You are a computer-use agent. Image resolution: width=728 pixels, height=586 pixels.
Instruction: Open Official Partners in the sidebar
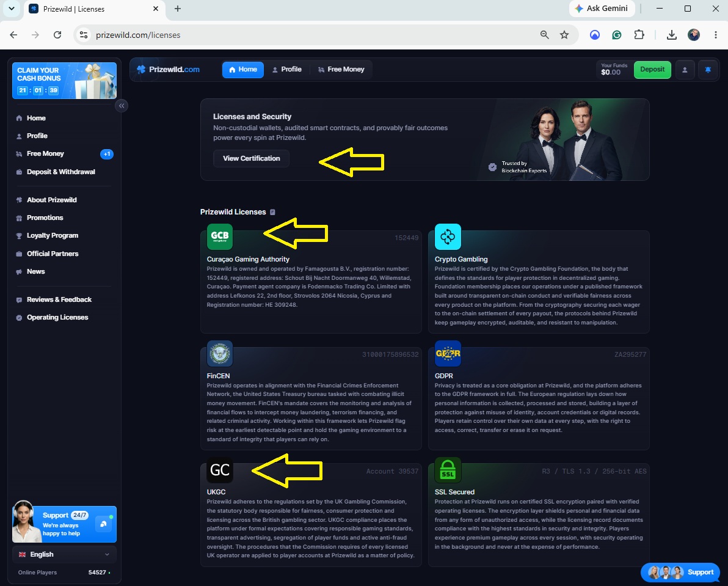click(64, 254)
